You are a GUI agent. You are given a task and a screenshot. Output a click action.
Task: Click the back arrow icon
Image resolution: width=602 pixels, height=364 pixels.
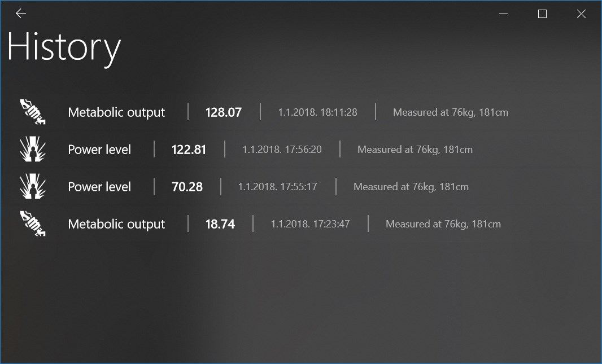coord(21,14)
